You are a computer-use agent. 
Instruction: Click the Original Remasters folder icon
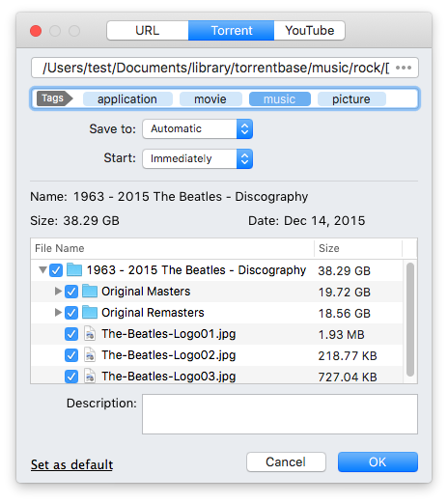click(90, 312)
